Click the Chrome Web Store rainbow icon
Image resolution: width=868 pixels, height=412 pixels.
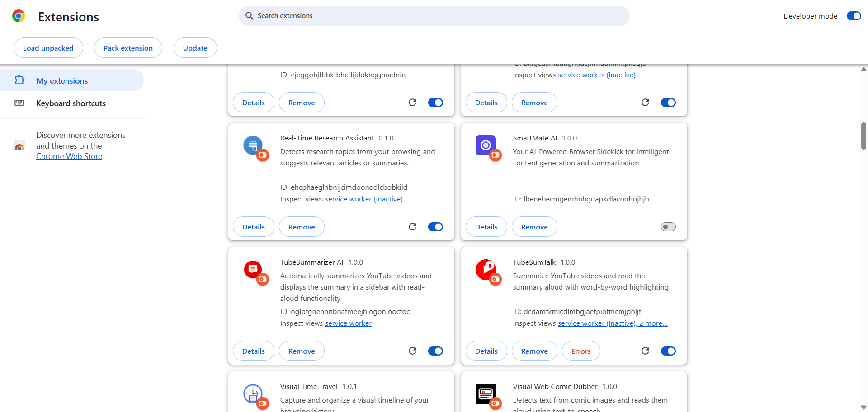(x=19, y=145)
